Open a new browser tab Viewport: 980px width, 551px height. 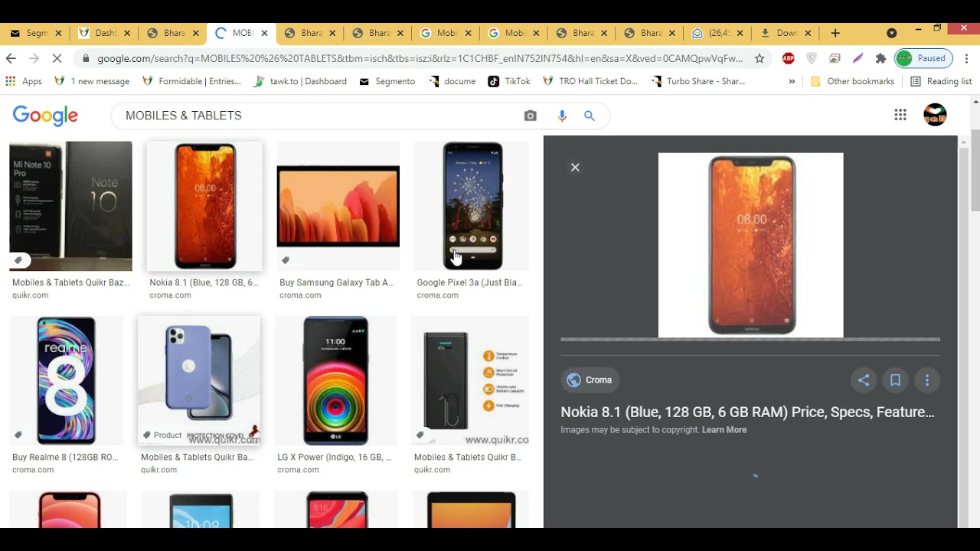[x=835, y=33]
